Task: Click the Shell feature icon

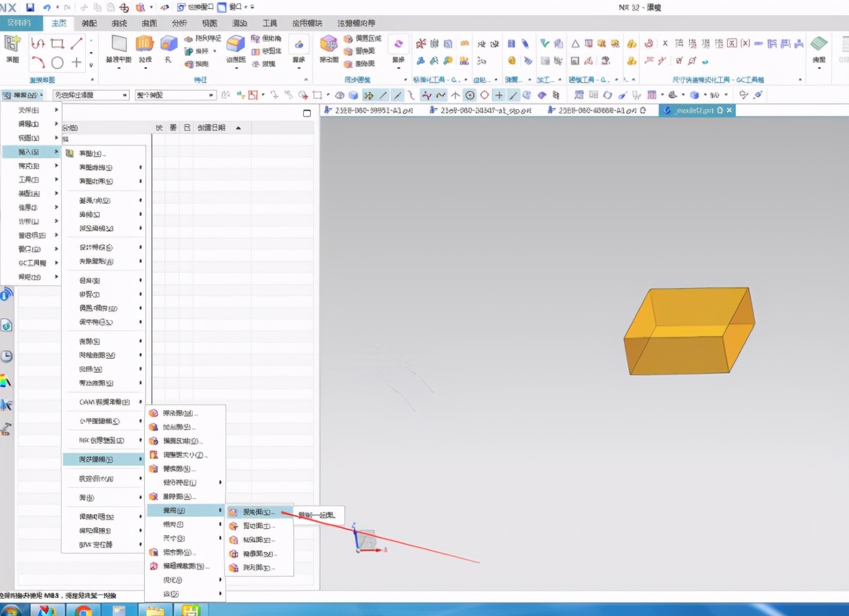Action: pyautogui.click(x=189, y=64)
